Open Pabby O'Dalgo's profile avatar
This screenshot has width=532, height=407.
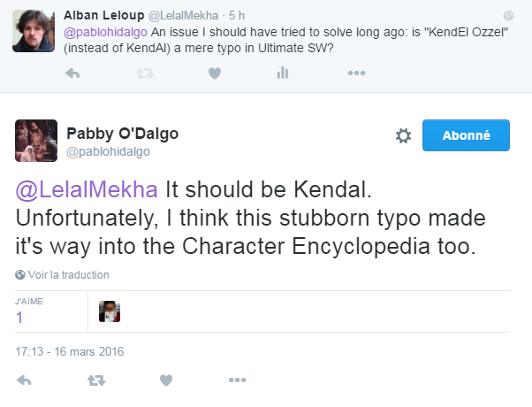click(36, 141)
